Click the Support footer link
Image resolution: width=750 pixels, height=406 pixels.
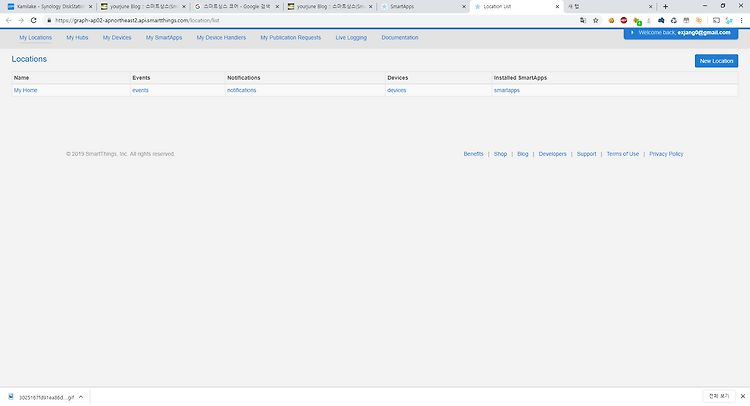pyautogui.click(x=586, y=154)
